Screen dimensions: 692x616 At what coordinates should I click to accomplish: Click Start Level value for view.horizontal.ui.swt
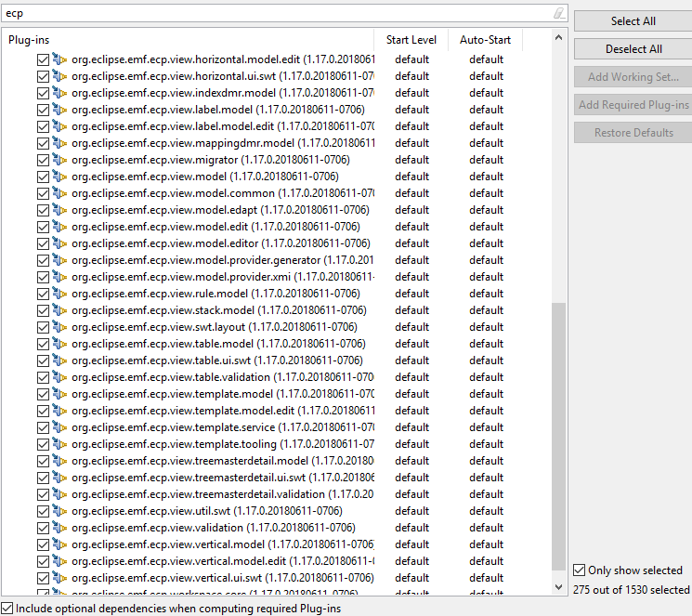tap(411, 76)
